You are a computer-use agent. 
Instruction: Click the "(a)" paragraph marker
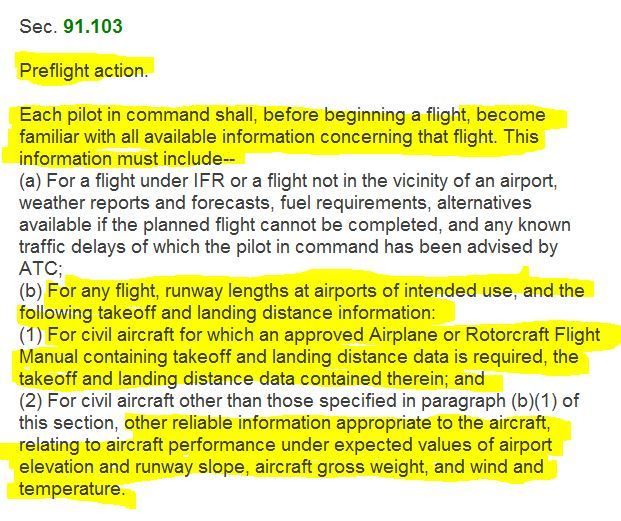pos(31,181)
